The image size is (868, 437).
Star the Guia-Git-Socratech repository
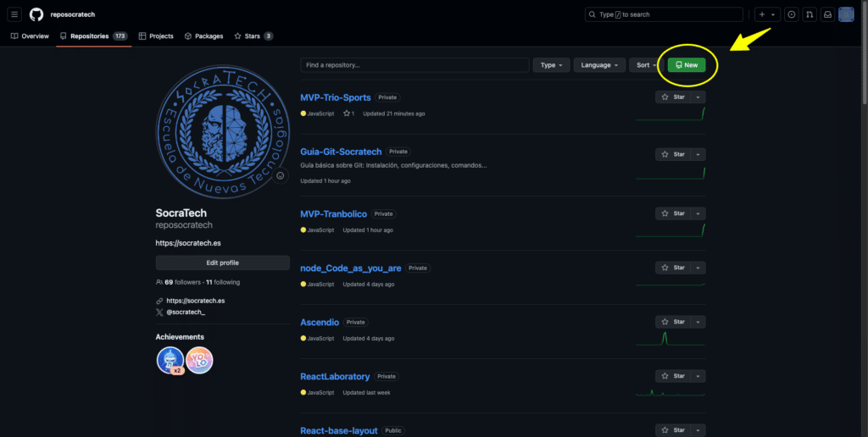672,154
